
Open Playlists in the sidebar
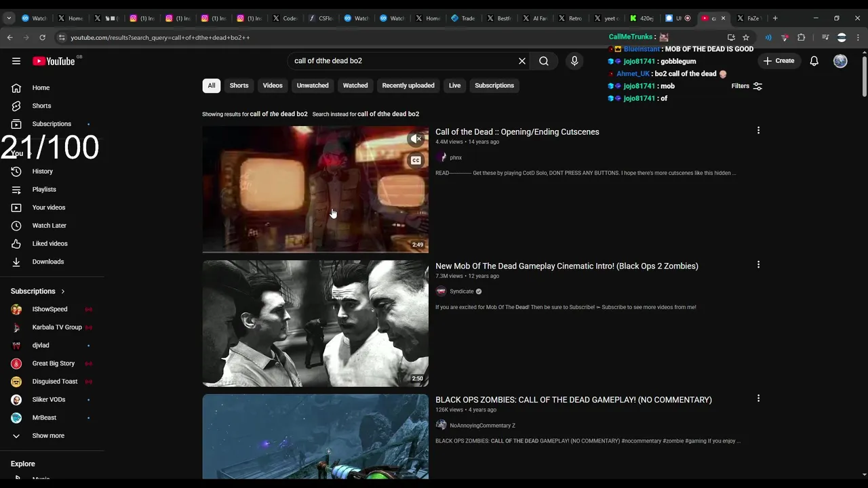44,189
